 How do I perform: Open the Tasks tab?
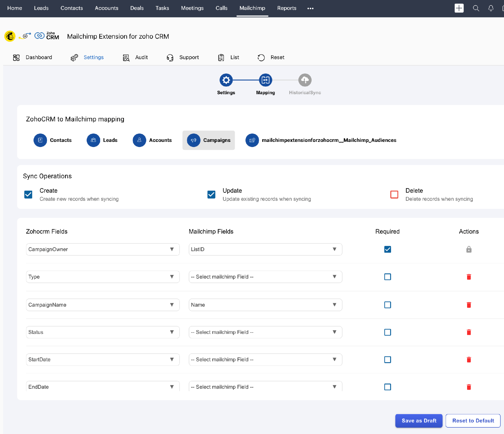(162, 8)
